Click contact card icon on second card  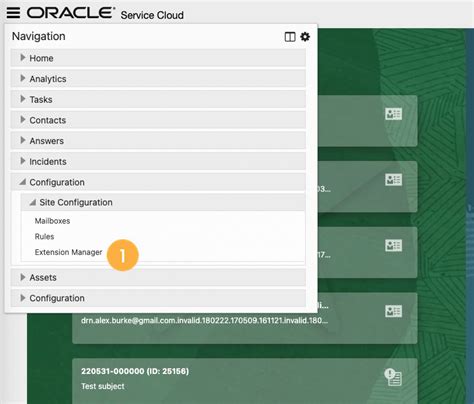[x=393, y=180]
